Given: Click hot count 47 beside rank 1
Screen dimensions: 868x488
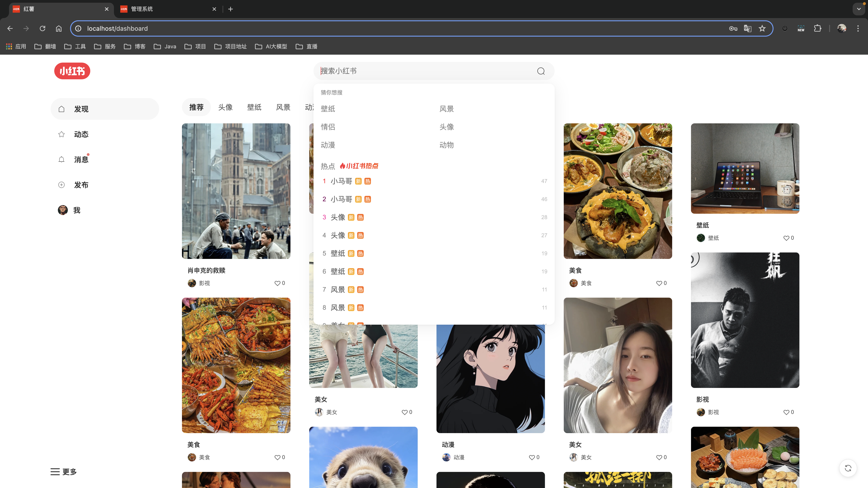Looking at the screenshot, I should pyautogui.click(x=544, y=181).
